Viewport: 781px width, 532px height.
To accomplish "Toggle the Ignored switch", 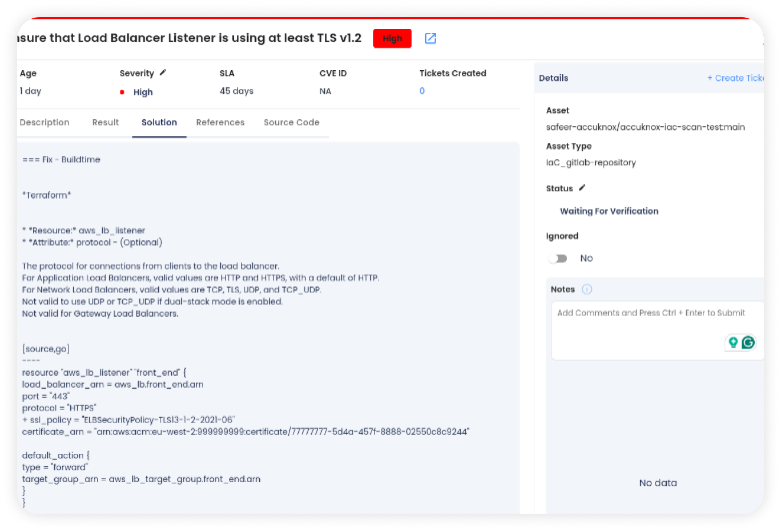I will tap(558, 259).
